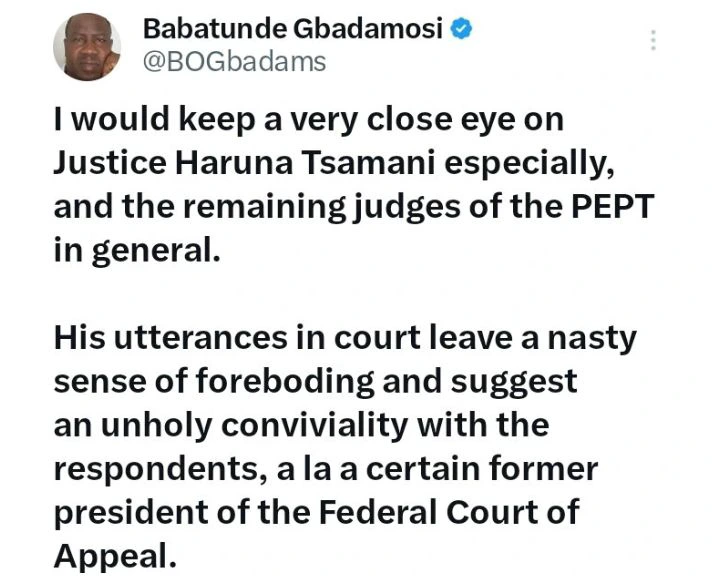Click the phrase "in general."
This screenshot has height=577, width=720.
[135, 251]
